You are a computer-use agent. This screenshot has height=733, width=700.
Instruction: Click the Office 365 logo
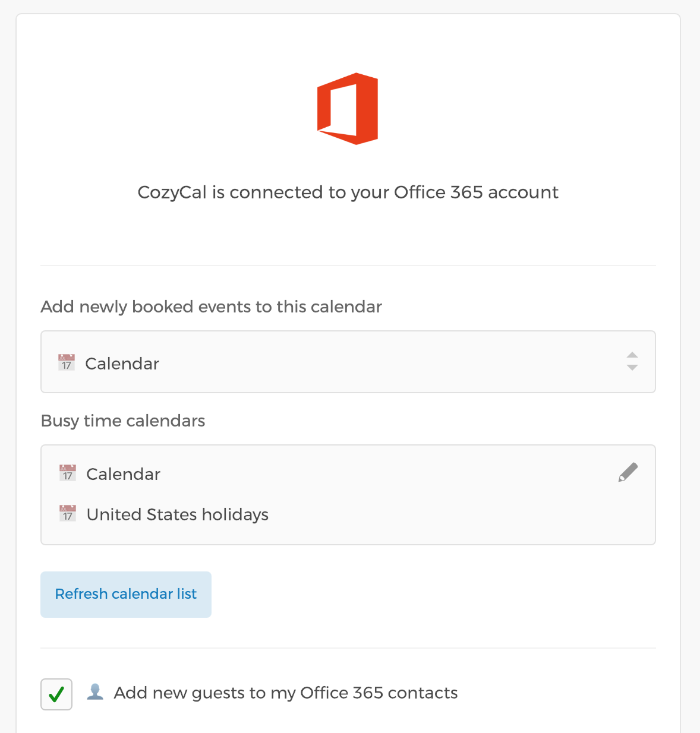pos(348,109)
